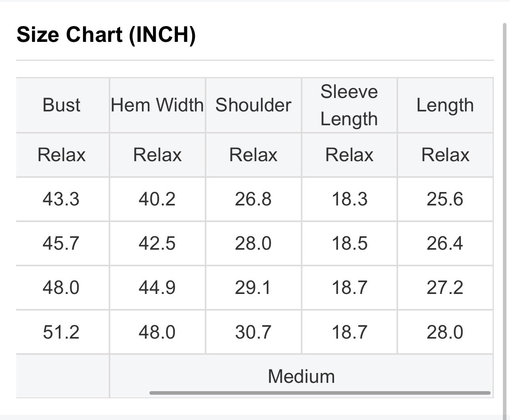Click the shoulder value 26.8
Screen dimensions: 510x420
click(x=253, y=199)
